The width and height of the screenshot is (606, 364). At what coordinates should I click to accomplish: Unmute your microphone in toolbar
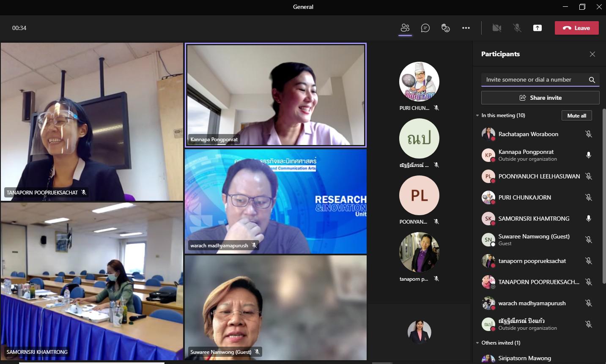click(517, 28)
